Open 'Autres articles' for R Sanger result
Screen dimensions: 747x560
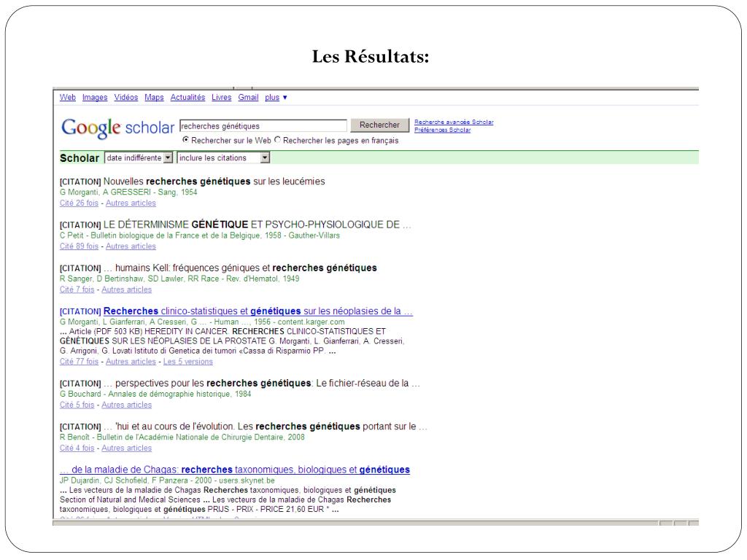tap(126, 289)
